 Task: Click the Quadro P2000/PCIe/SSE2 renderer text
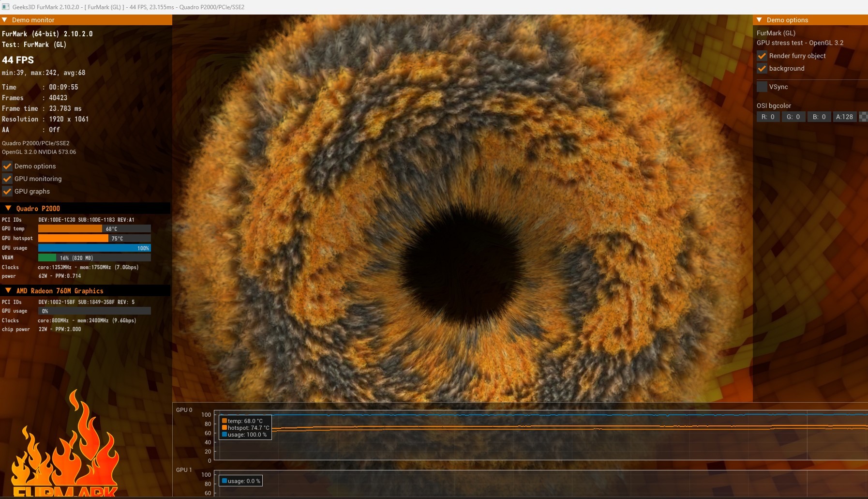click(36, 143)
